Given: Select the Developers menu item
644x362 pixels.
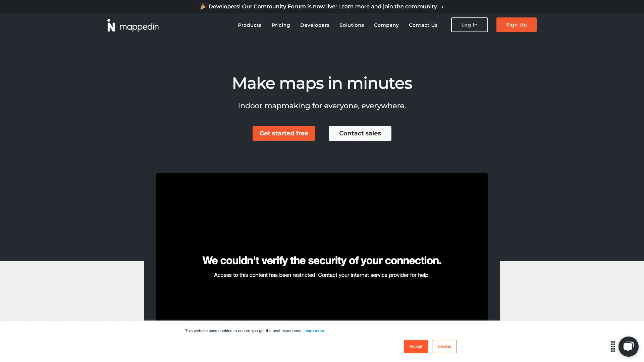Looking at the screenshot, I should (x=315, y=25).
